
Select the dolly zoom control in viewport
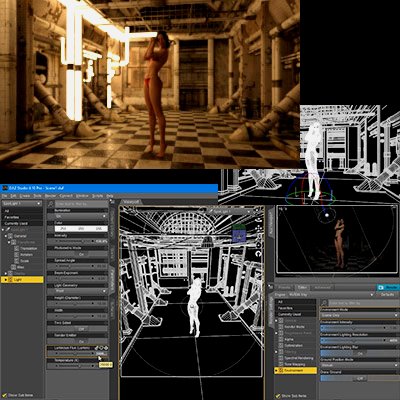coord(259,237)
